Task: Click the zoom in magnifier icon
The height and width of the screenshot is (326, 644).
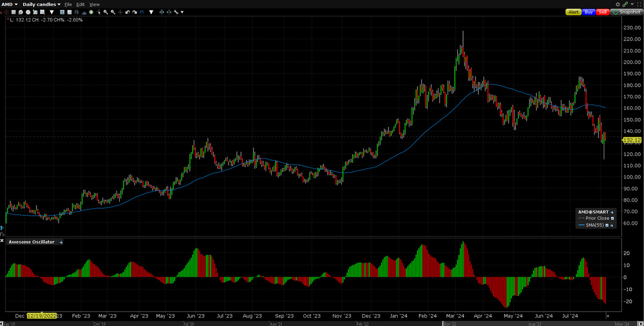Action: (106, 12)
